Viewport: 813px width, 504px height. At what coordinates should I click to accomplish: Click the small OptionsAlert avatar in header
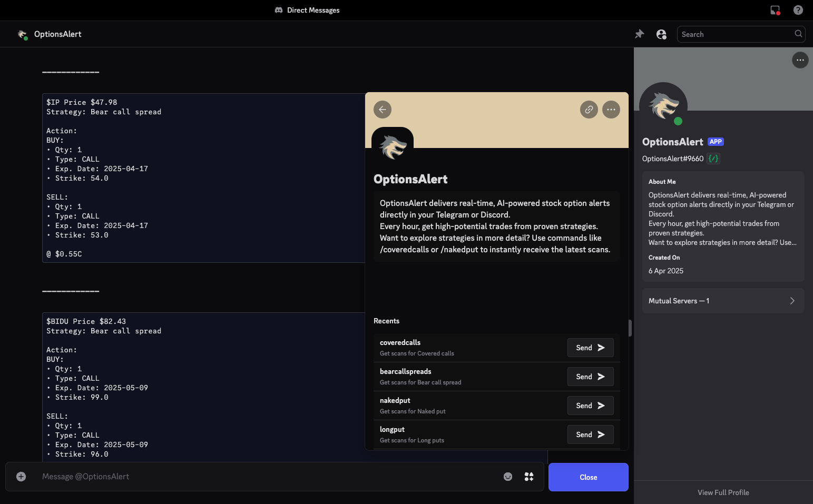pyautogui.click(x=22, y=34)
